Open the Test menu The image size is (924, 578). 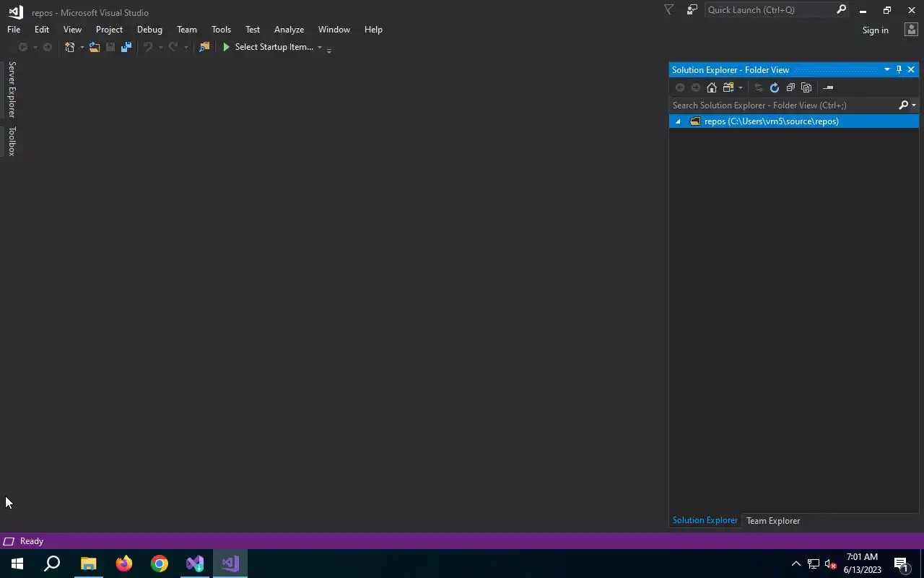253,30
